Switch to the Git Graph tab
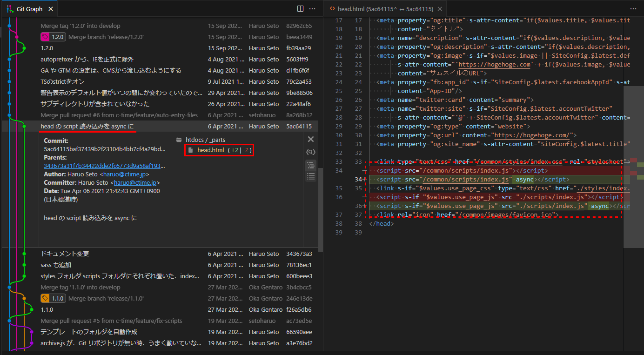 tap(28, 9)
